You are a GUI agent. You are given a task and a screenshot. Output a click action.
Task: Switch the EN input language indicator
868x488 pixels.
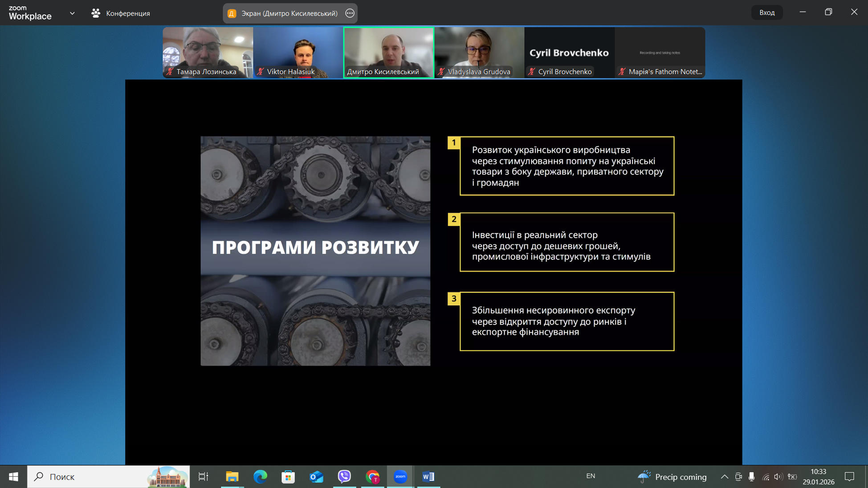591,476
